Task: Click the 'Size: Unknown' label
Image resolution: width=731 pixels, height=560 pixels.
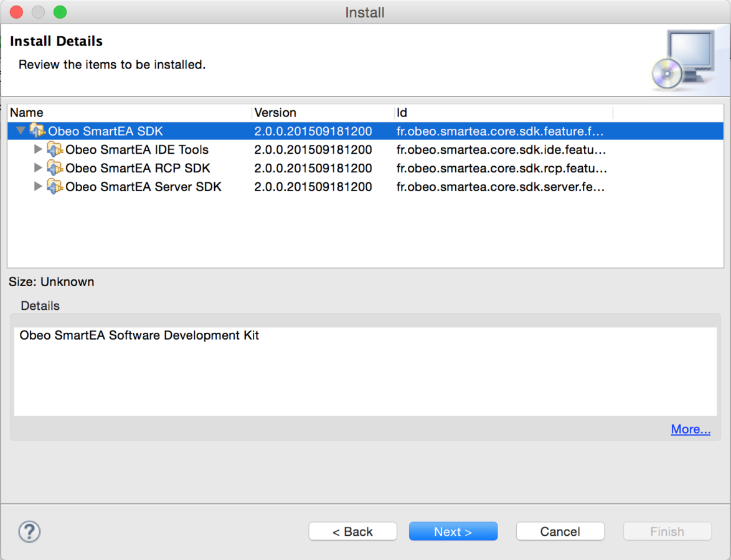Action: pyautogui.click(x=51, y=282)
